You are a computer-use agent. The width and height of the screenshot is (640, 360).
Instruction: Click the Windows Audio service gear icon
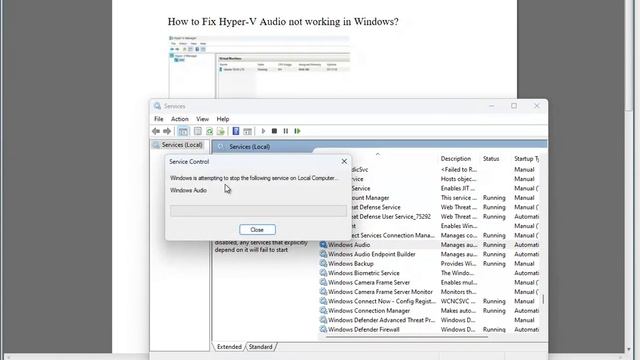tap(323, 244)
